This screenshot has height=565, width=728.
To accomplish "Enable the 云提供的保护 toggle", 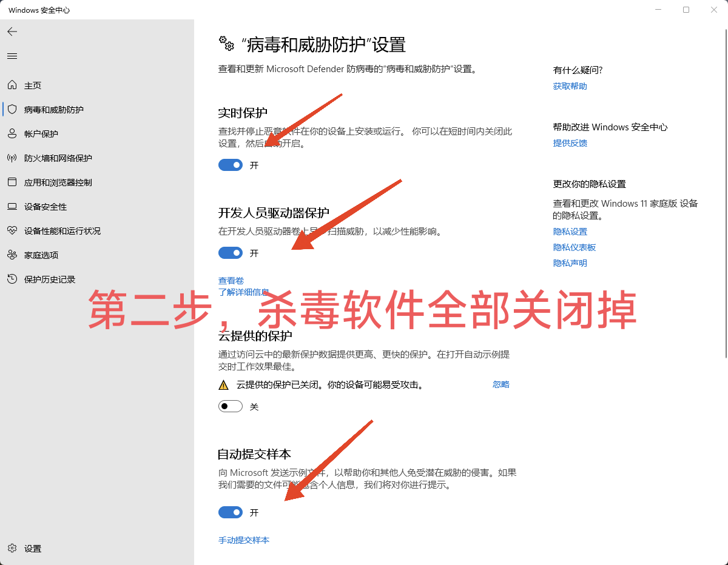I will [x=231, y=406].
